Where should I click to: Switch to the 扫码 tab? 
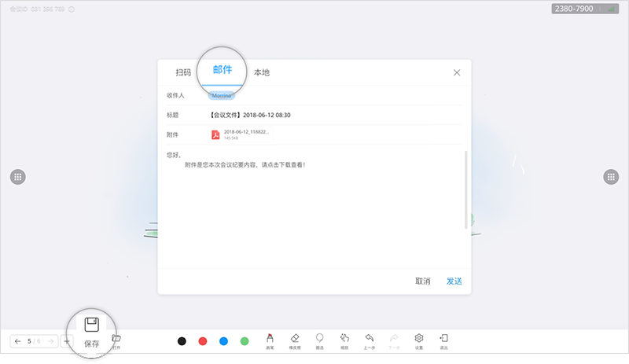(x=183, y=72)
